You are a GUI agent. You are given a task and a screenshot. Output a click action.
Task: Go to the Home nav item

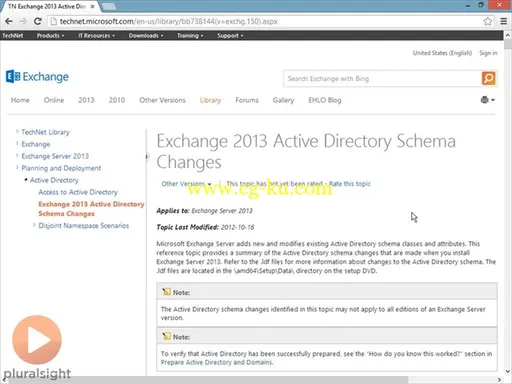tap(20, 100)
